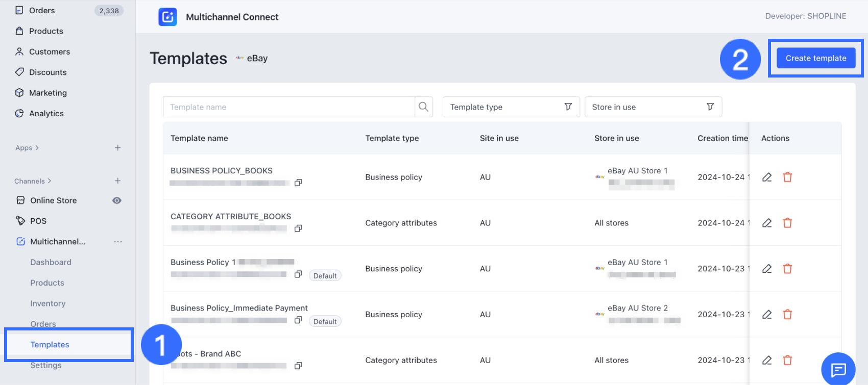Focus the Template name search field

(x=288, y=107)
